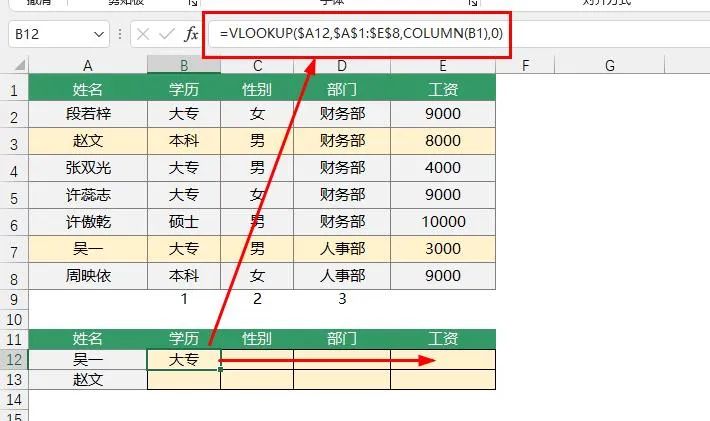Viewport: 710px width, 421px height.
Task: Click the 本科 cell in 赵文's row 3
Action: coord(184,141)
